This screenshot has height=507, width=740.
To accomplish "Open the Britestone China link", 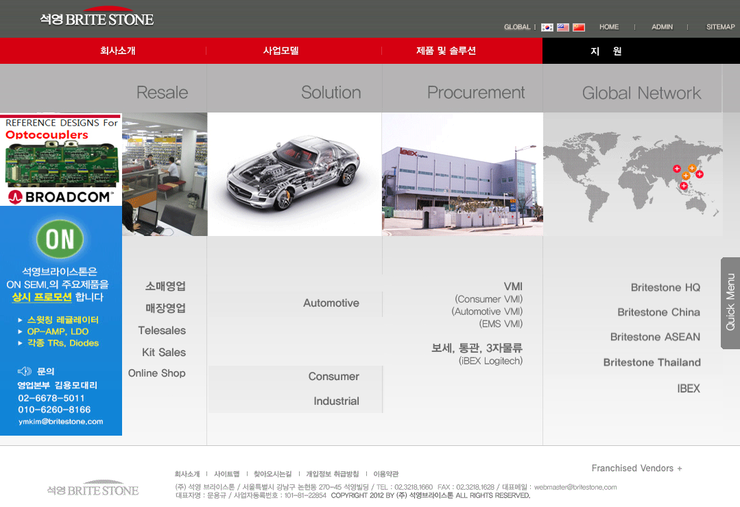I will coord(659,312).
